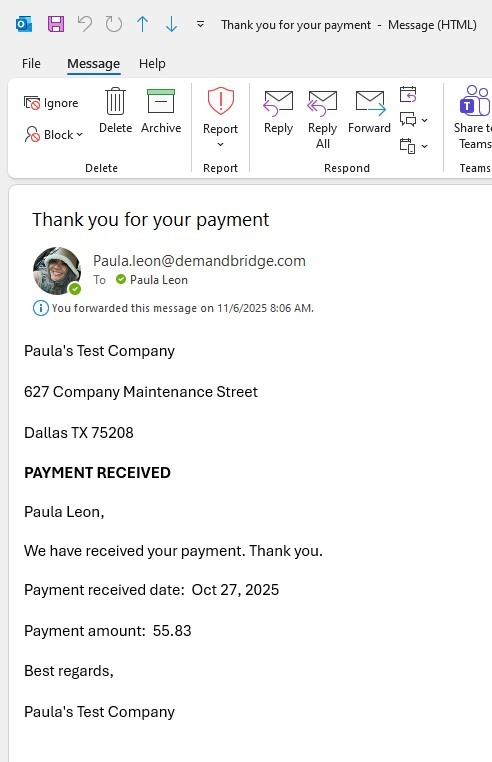Archive the message
Image resolution: width=492 pixels, height=762 pixels.
click(161, 111)
